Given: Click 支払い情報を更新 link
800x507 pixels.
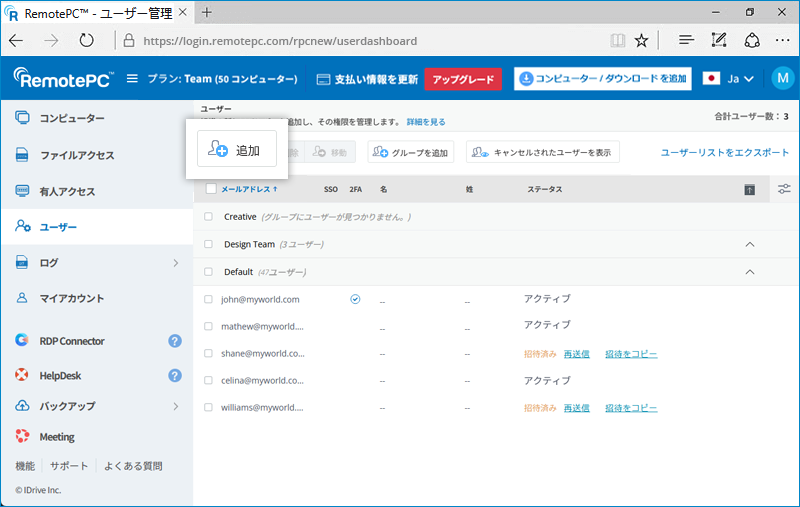Looking at the screenshot, I should [376, 79].
